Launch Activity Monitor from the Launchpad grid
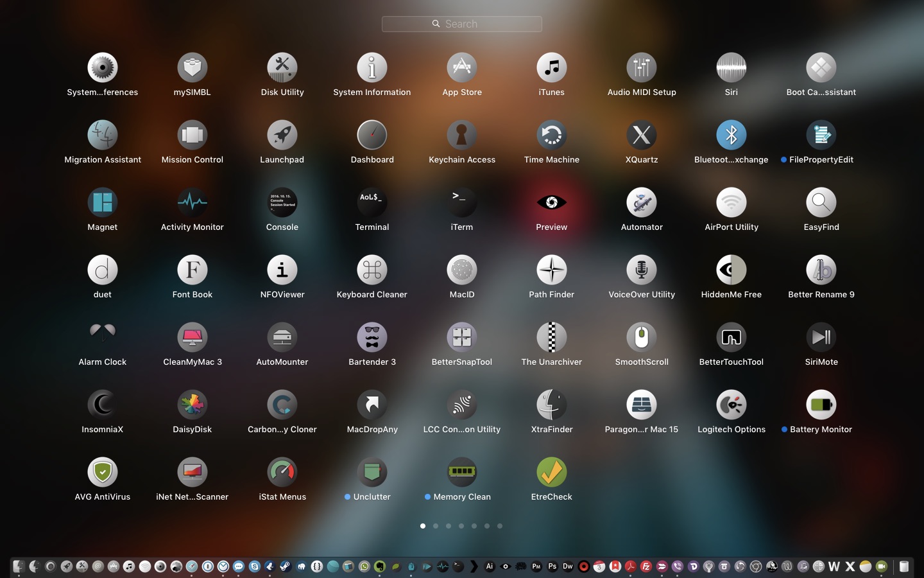 [x=193, y=202]
